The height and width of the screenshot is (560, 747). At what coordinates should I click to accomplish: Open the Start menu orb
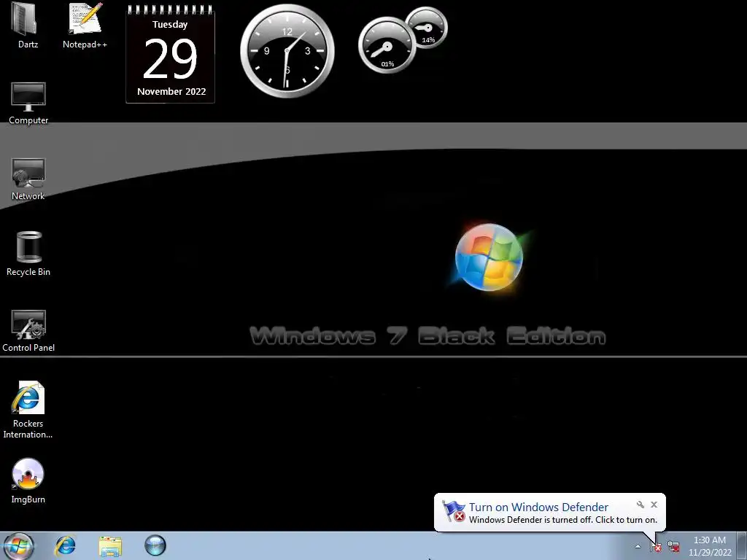click(x=19, y=545)
